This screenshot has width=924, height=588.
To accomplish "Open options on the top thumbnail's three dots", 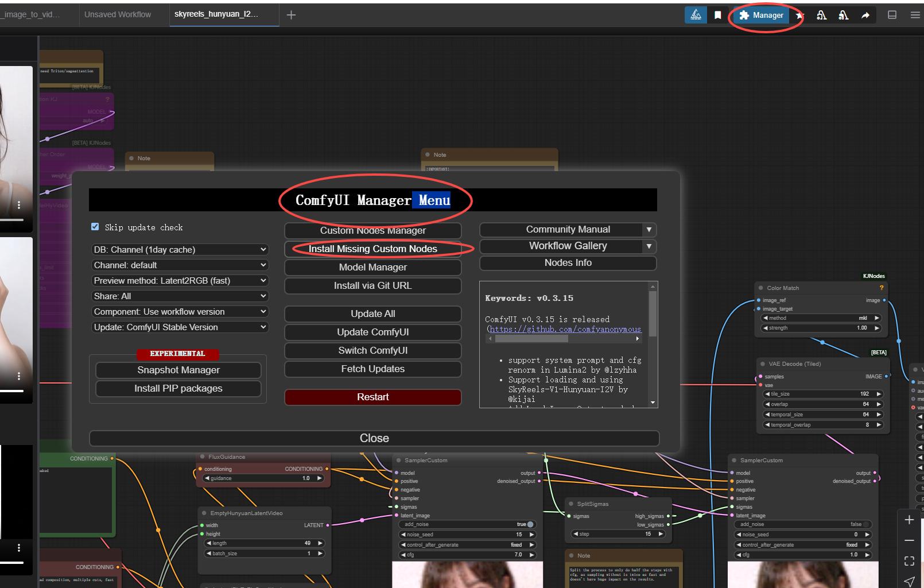I will point(19,205).
